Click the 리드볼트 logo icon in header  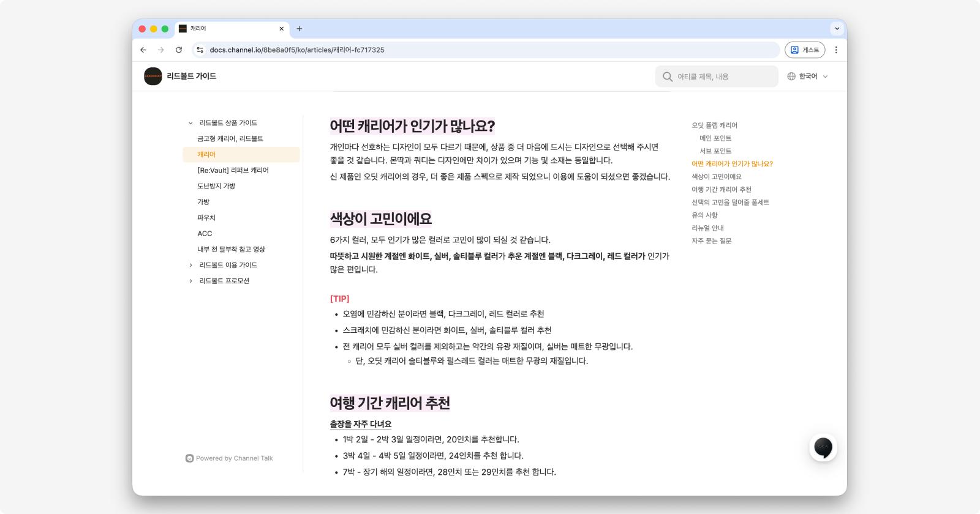click(x=153, y=76)
